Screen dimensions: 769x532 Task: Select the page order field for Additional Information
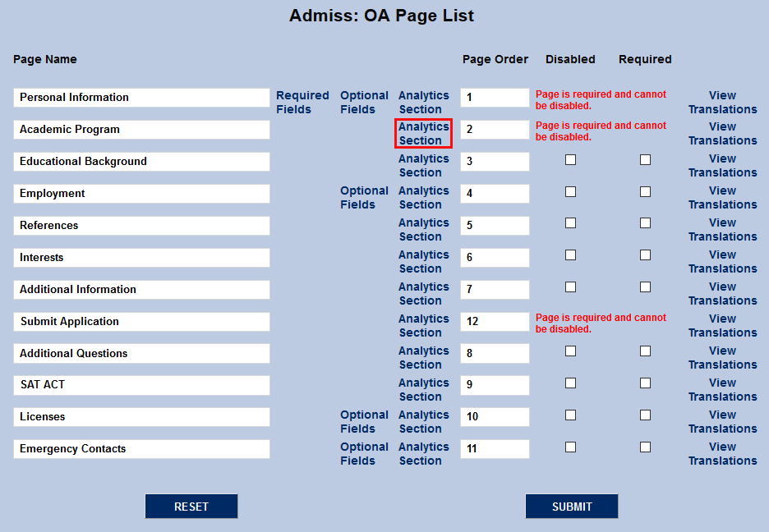(495, 290)
